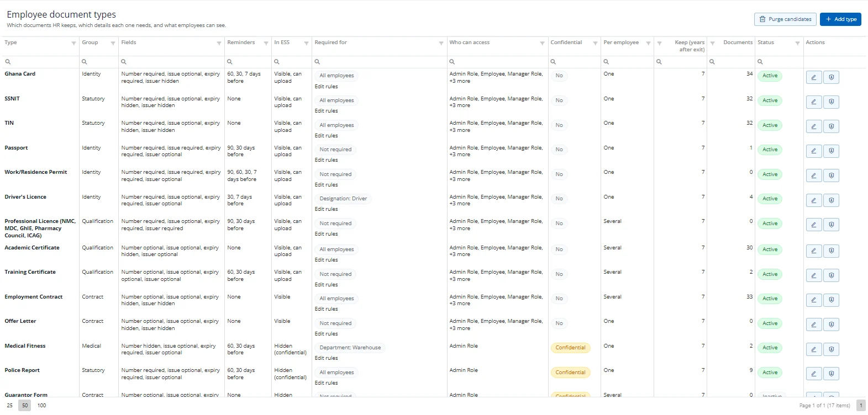The image size is (868, 415).
Task: Open shield icon in Passport row
Action: tap(832, 151)
